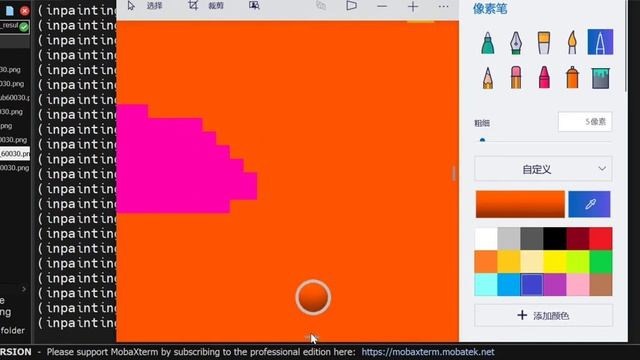Open the 自定义 material dropdown
Image resolution: width=640 pixels, height=360 pixels.
543,169
